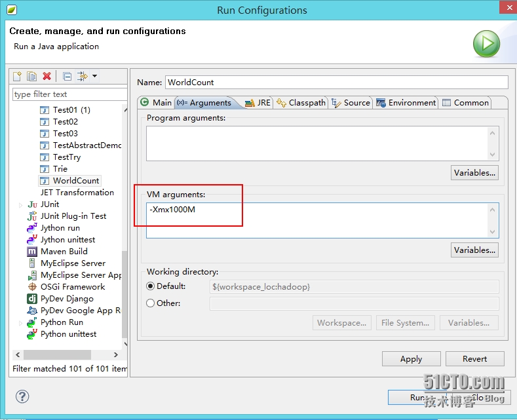Click the horizontal scrollbar thumb of the tree
The height and width of the screenshot is (420, 517).
[x=57, y=354]
